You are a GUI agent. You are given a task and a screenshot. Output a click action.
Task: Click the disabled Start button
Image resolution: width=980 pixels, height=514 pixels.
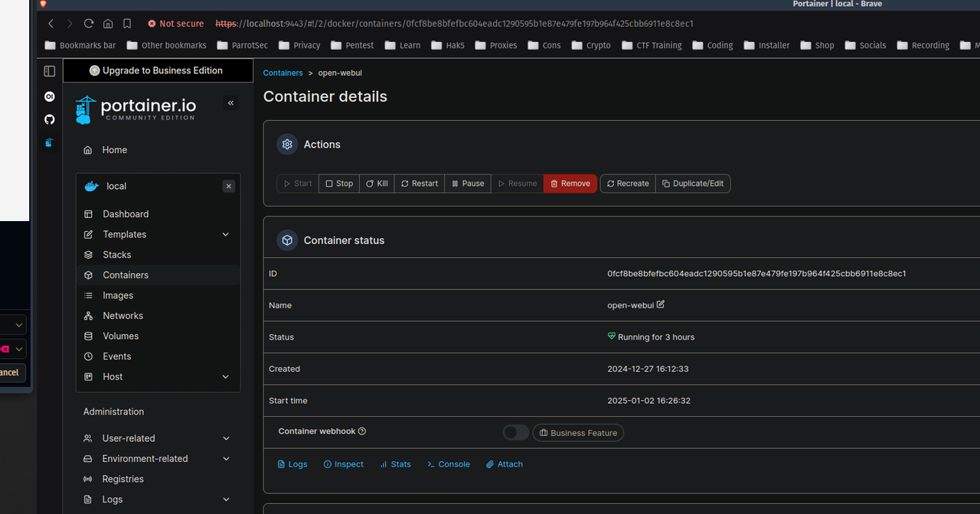pos(298,184)
